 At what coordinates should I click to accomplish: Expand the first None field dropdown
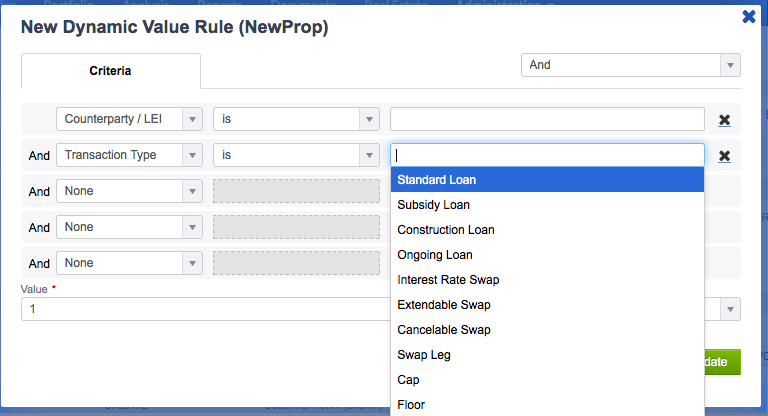coord(192,191)
